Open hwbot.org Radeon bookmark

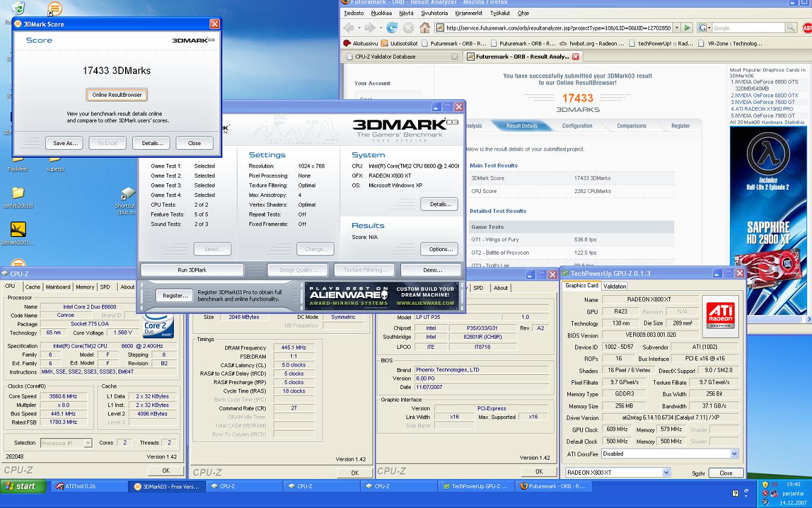[x=592, y=44]
